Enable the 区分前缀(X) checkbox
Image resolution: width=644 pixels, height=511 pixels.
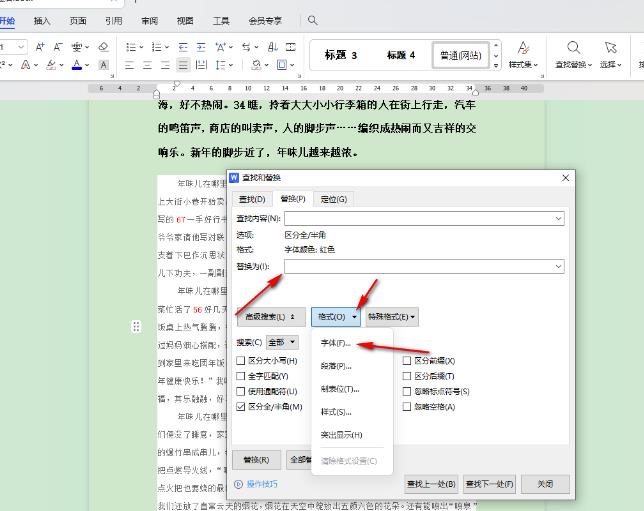click(407, 361)
